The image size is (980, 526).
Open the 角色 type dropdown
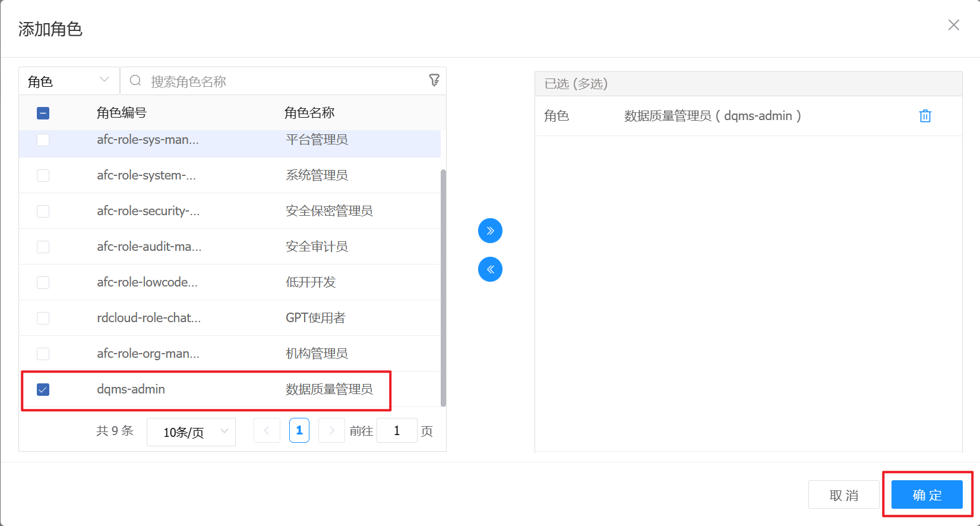pos(69,81)
